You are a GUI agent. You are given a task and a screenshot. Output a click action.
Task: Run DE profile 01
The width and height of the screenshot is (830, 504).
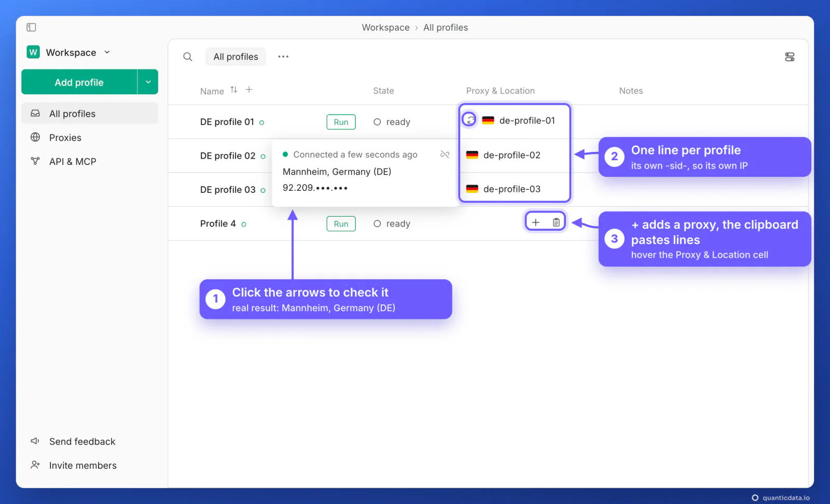coord(341,122)
